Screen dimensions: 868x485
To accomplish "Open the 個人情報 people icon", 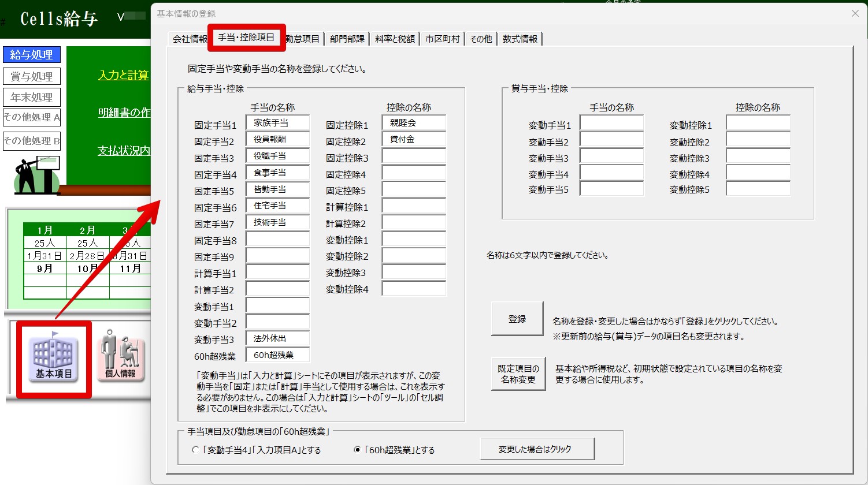I will click(120, 356).
